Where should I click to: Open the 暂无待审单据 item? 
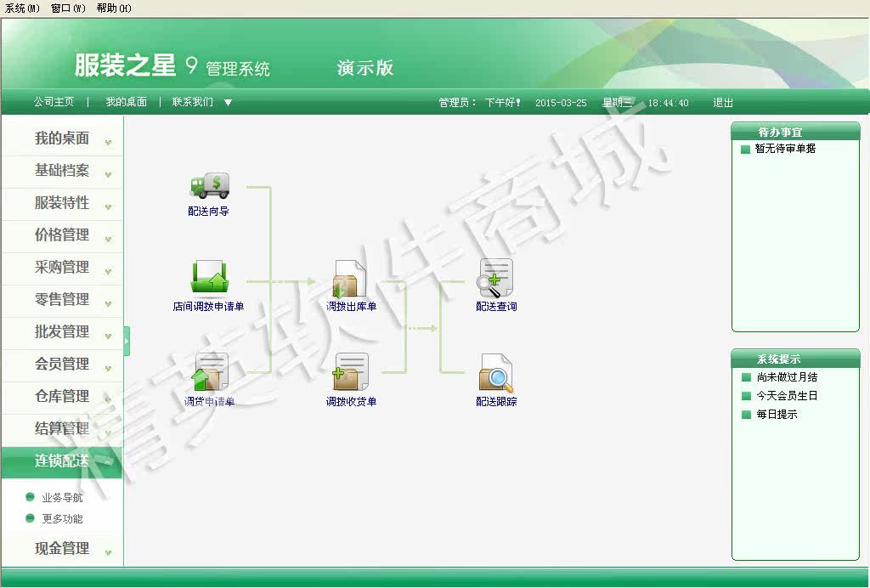785,149
